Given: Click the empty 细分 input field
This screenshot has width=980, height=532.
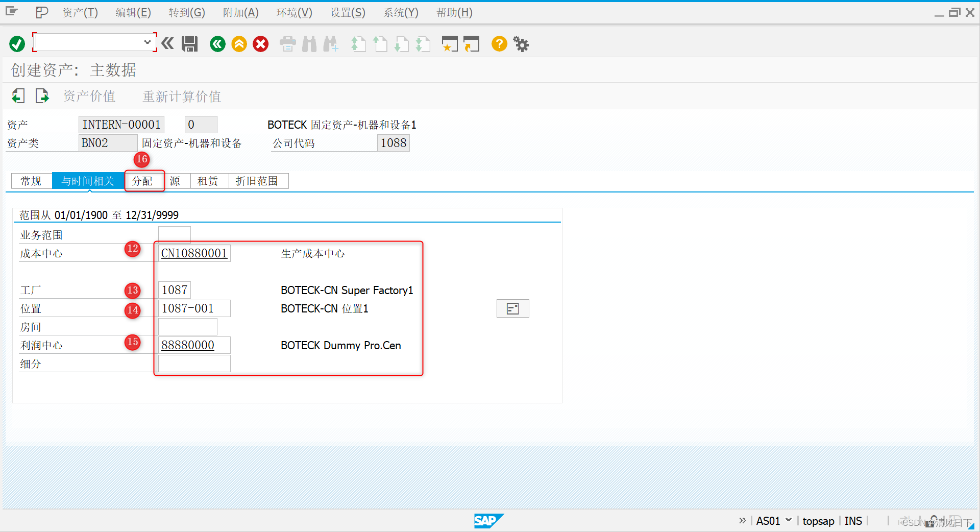Looking at the screenshot, I should (x=194, y=364).
